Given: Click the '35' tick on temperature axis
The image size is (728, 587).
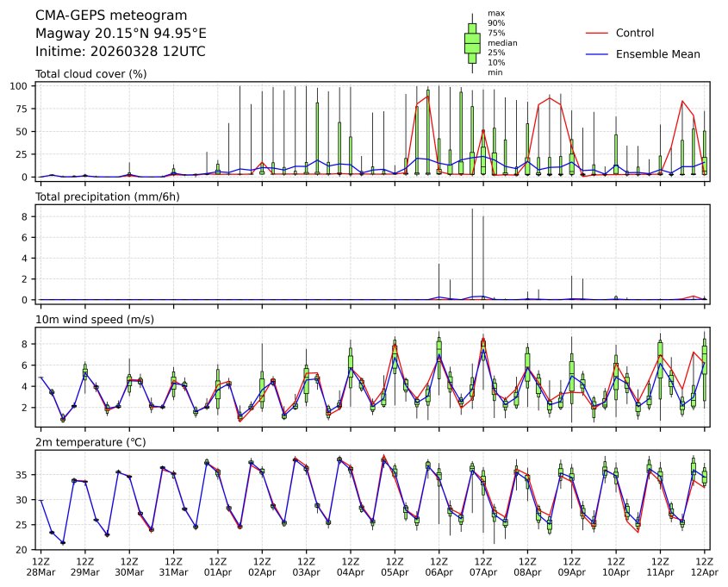Looking at the screenshot, I should click(x=26, y=475).
